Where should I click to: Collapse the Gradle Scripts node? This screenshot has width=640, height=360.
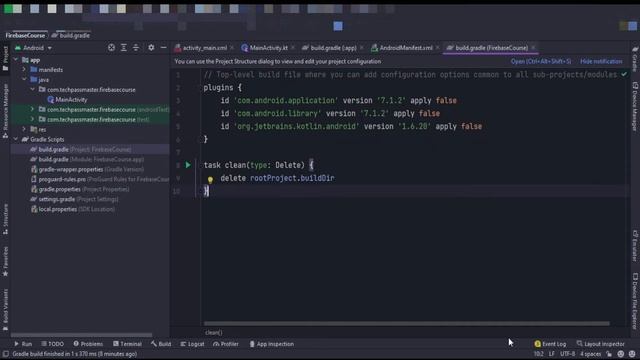click(x=16, y=139)
